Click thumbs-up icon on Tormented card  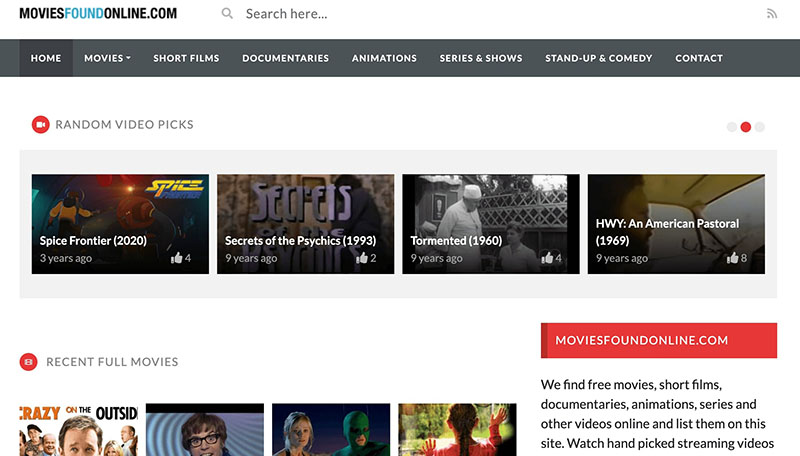[547, 258]
